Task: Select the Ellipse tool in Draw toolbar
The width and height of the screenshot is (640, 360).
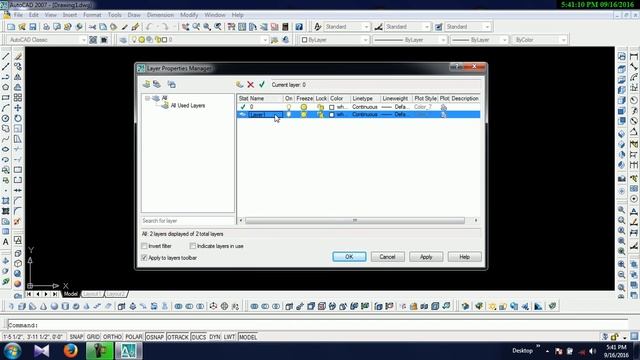Action: point(6,149)
